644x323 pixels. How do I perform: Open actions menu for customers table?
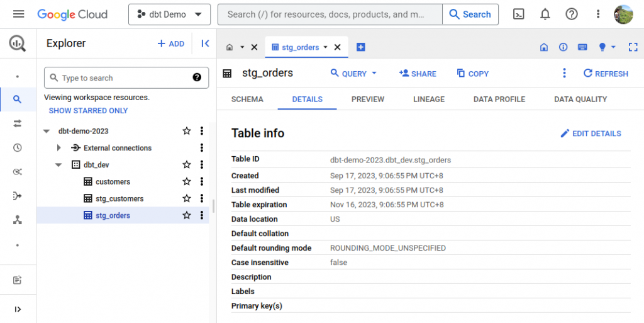[202, 181]
